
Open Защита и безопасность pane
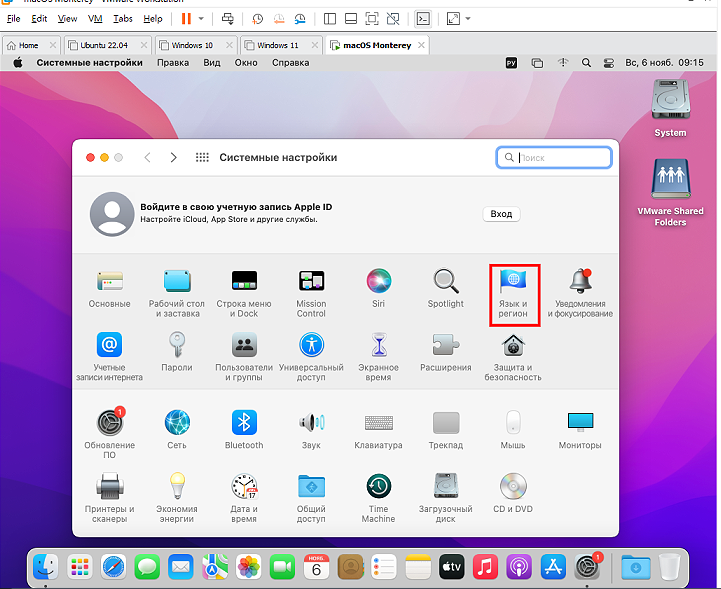[x=513, y=357]
